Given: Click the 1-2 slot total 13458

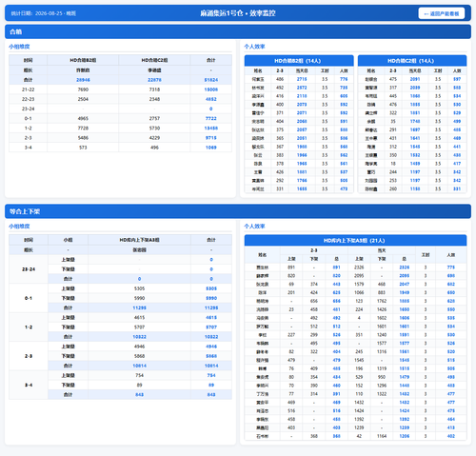Looking at the screenshot, I should coord(211,129).
